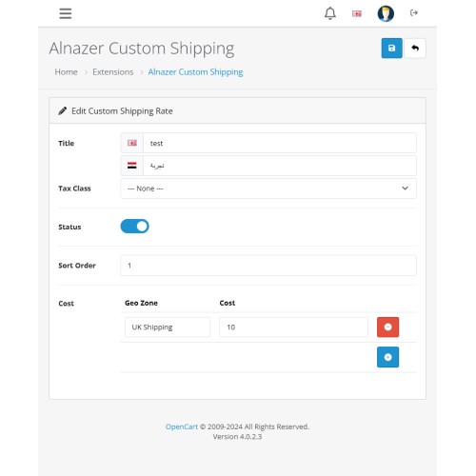Open the hamburger navigation menu
This screenshot has width=476, height=476.
(66, 13)
